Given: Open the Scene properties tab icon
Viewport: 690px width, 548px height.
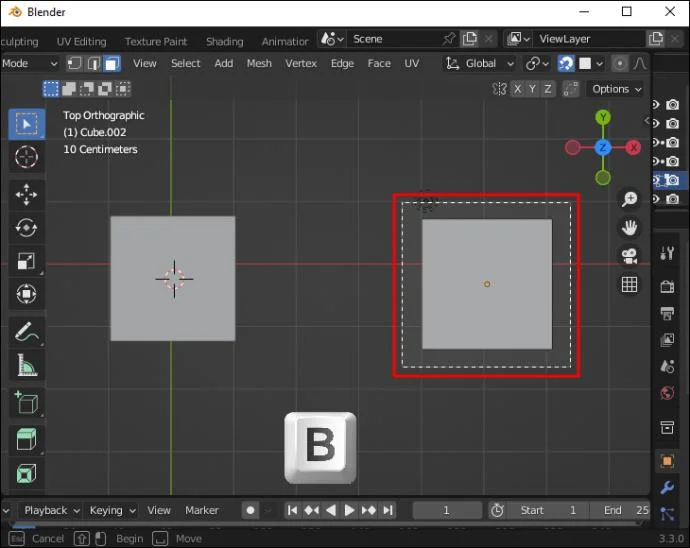Looking at the screenshot, I should pos(667,366).
